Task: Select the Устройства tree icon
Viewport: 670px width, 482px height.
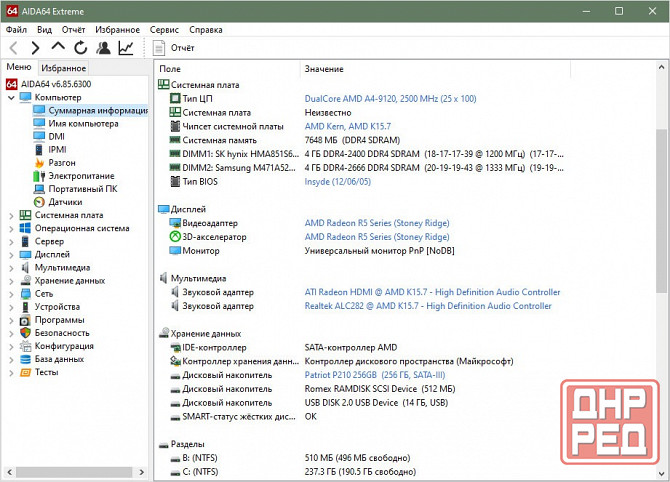Action: click(26, 307)
